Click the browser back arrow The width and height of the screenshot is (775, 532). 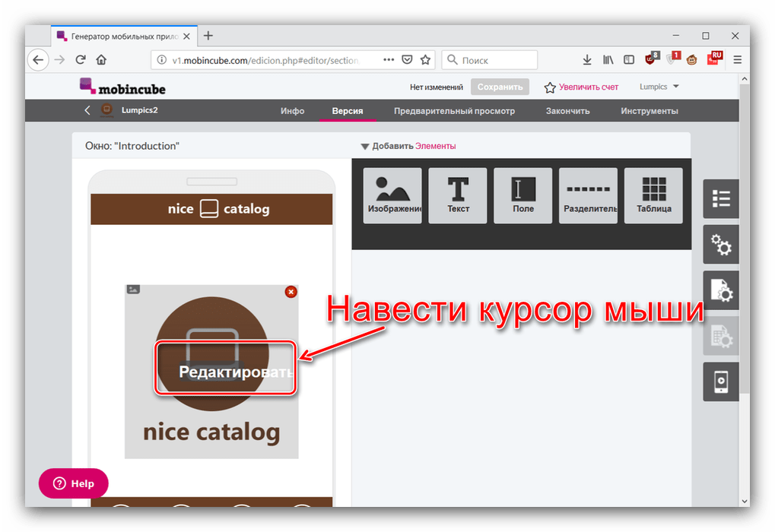(x=38, y=60)
